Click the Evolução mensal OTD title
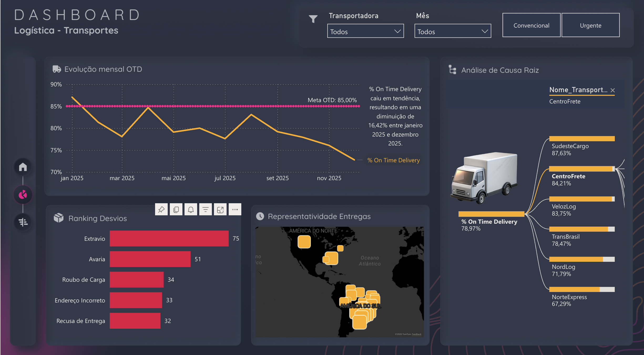Image resolution: width=644 pixels, height=355 pixels. click(x=103, y=69)
